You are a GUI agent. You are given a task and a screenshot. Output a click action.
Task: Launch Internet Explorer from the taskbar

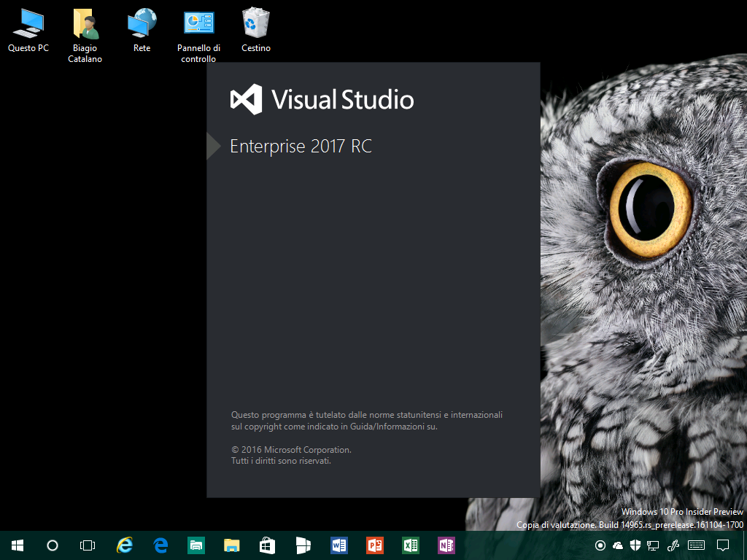(124, 545)
